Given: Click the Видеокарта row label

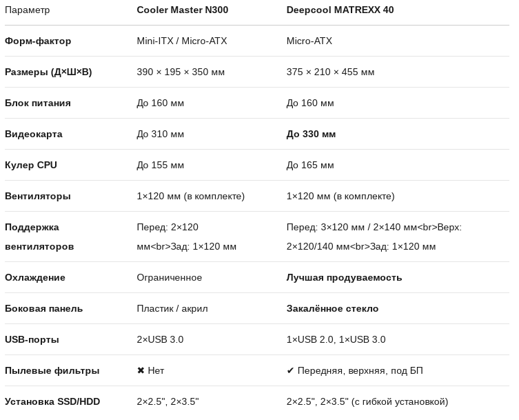Looking at the screenshot, I should [34, 134].
